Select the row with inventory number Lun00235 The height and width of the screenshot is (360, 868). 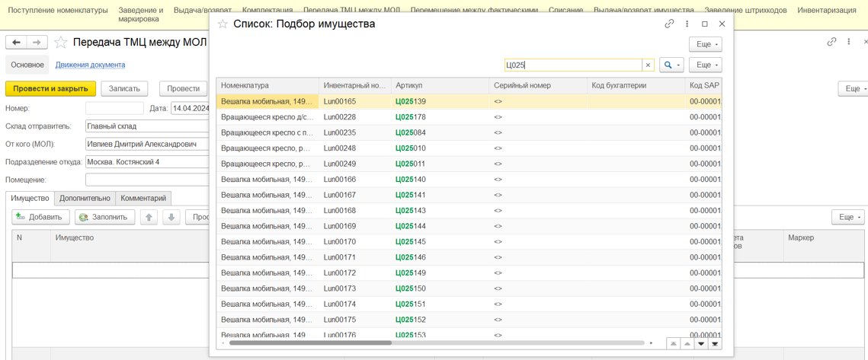click(x=469, y=132)
